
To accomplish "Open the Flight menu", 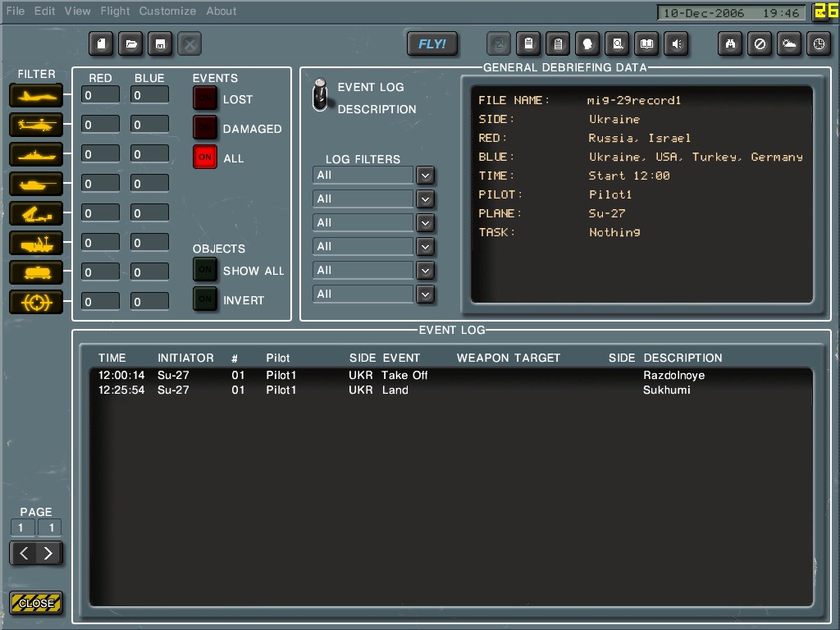I will (x=115, y=11).
